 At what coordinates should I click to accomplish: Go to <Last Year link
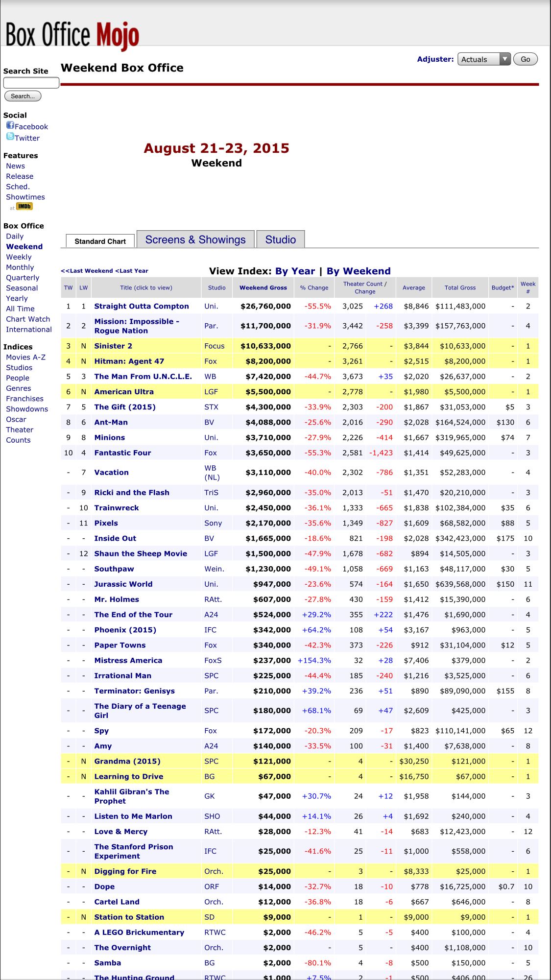132,271
